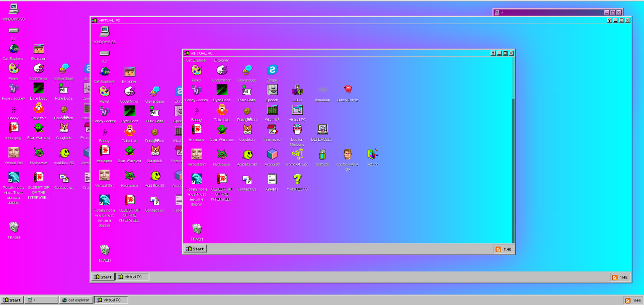Select the Virtual PC taskbar tab
This screenshot has width=644, height=305.
point(111,299)
